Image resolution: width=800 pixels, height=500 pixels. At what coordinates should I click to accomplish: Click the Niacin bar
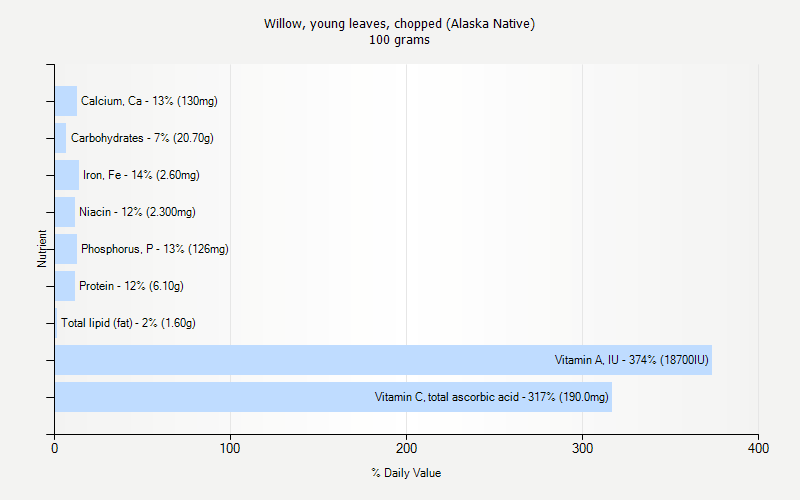65,212
